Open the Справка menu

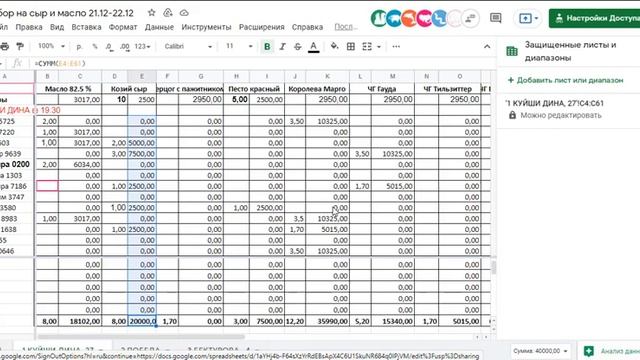point(307,27)
